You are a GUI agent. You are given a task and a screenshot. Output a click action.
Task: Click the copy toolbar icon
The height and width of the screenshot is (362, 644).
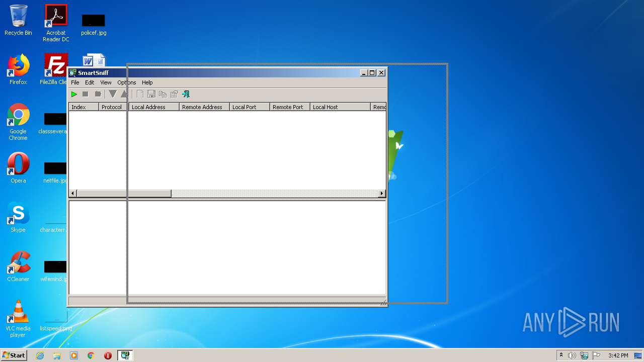point(163,94)
